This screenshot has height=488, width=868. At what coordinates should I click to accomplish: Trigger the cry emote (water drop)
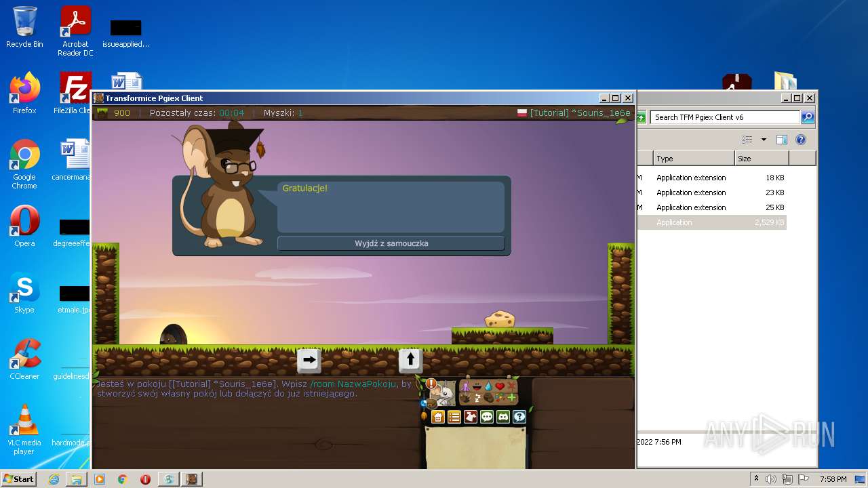488,386
